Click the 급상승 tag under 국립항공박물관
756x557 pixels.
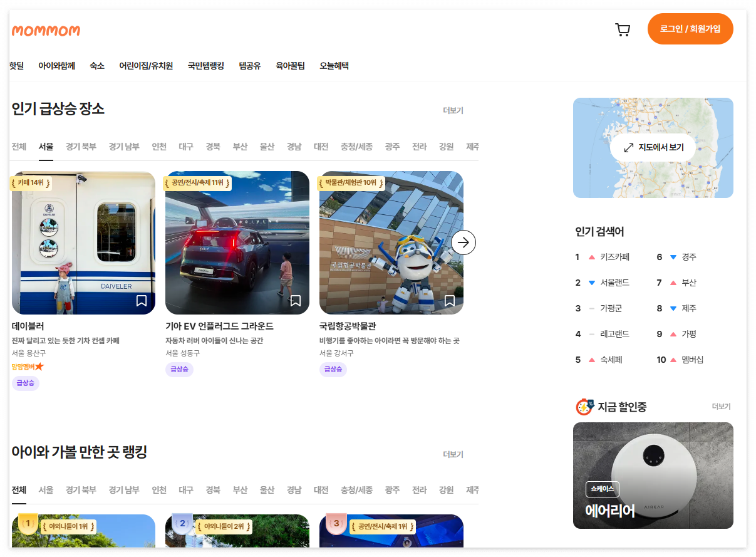(x=333, y=369)
